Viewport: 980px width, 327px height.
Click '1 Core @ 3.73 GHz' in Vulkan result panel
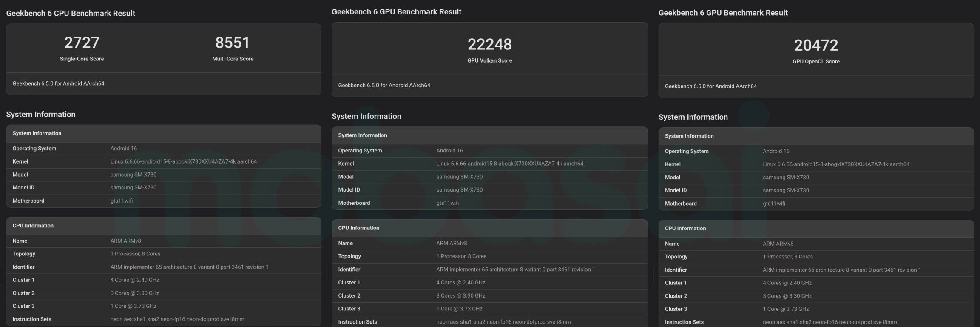(x=459, y=309)
